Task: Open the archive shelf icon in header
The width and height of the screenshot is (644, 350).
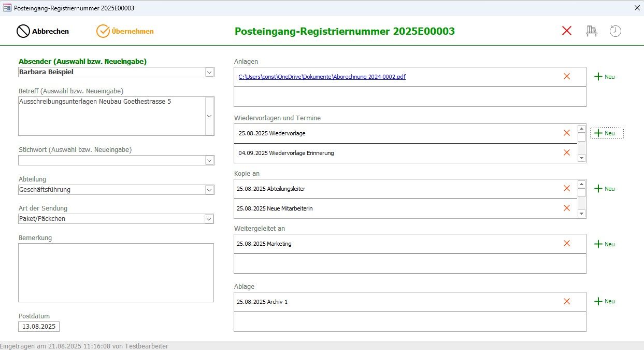Action: pos(591,31)
